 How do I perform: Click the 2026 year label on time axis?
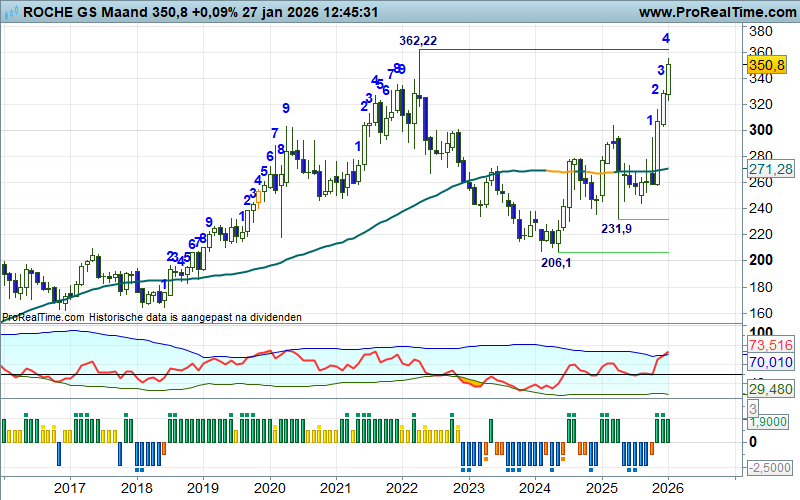tap(668, 488)
